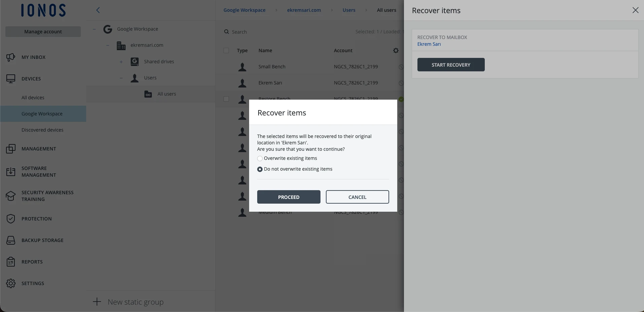Collapse the Google Workspace tree node
This screenshot has width=644, height=312.
pyautogui.click(x=94, y=29)
